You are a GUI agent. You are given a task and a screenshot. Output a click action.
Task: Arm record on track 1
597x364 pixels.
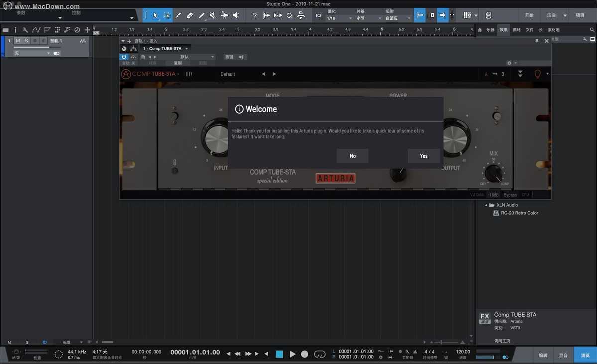(35, 41)
